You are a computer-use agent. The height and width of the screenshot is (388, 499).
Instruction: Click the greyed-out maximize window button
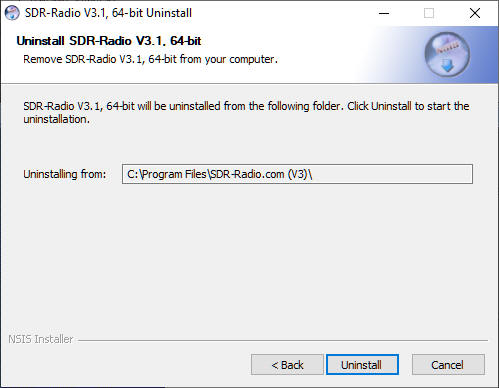(429, 13)
